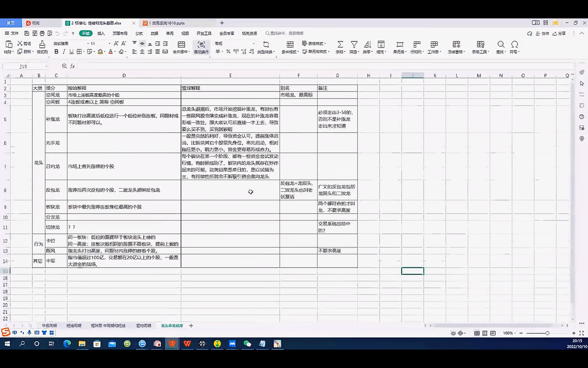Click the Name Box showing J15
The width and height of the screenshot is (588, 368).
pos(25,66)
